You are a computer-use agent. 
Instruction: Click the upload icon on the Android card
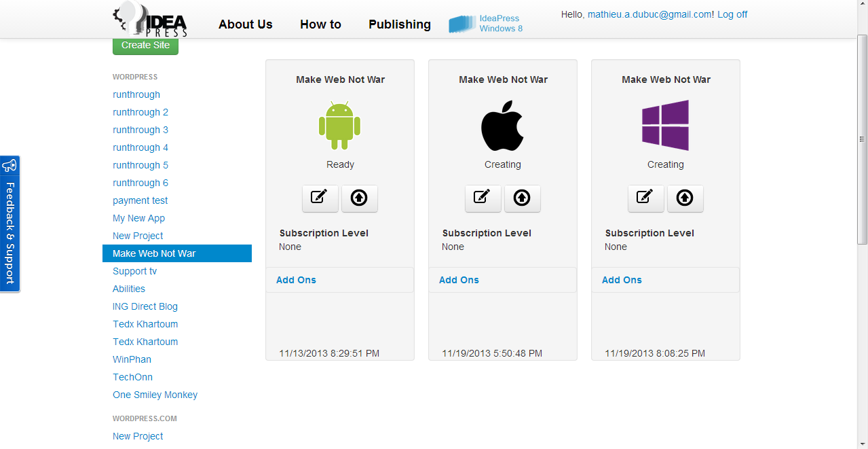pyautogui.click(x=359, y=198)
